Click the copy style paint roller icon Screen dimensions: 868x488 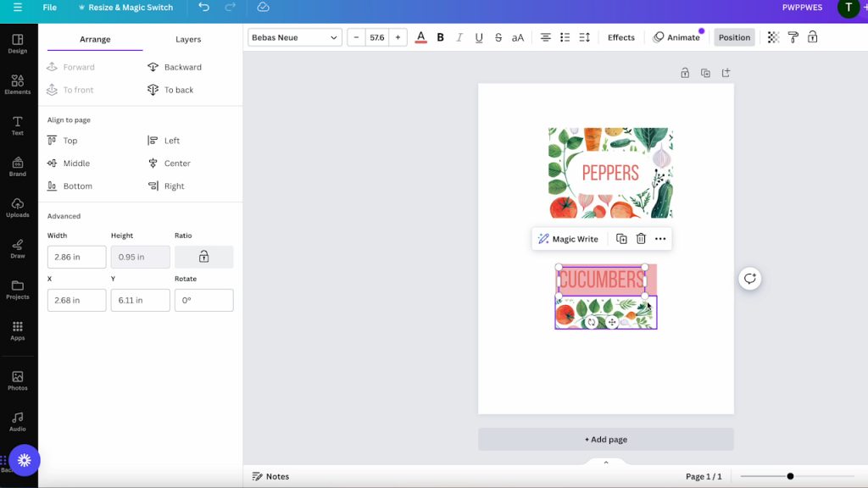pos(793,37)
